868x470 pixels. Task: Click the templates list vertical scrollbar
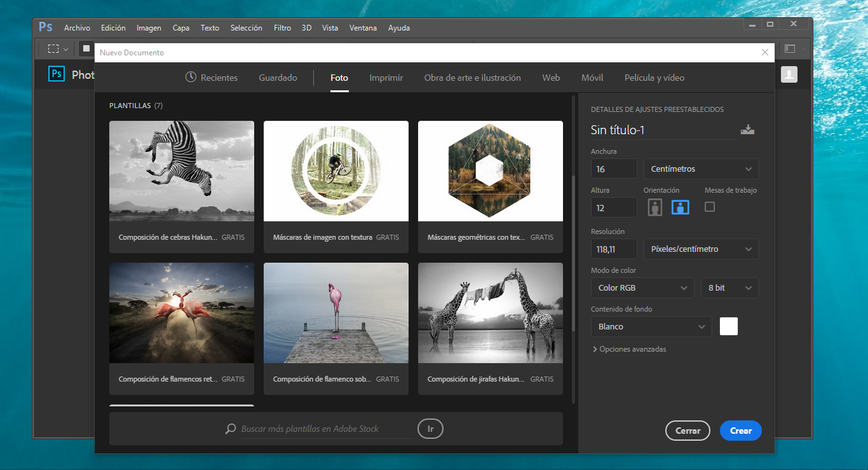pos(574,254)
